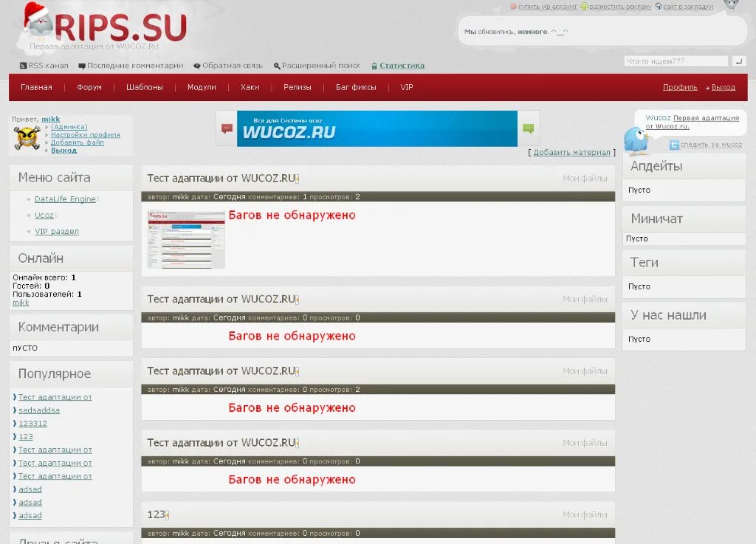This screenshot has height=544, width=756.
Task: Open the Баг фиксы menu item
Action: coord(356,87)
